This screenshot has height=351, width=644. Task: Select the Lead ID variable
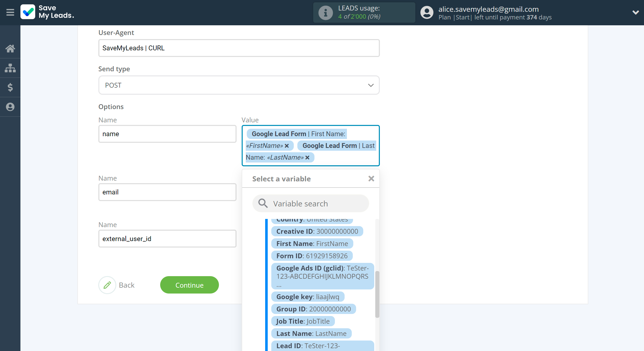pyautogui.click(x=323, y=346)
